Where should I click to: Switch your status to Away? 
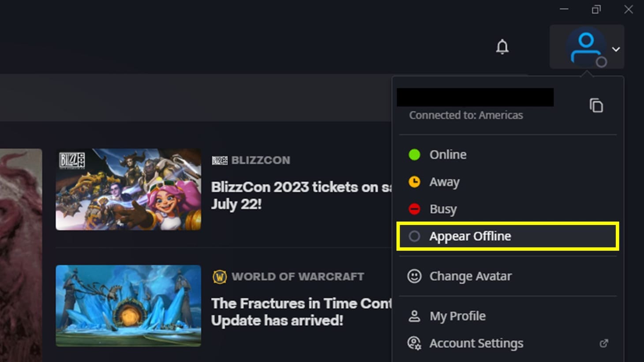pos(444,182)
